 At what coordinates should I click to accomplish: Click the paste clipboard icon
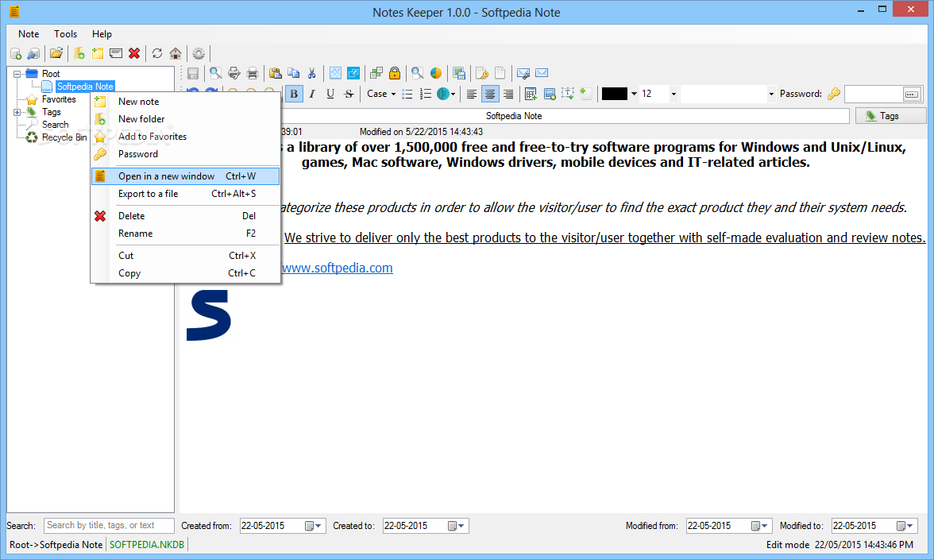(275, 73)
